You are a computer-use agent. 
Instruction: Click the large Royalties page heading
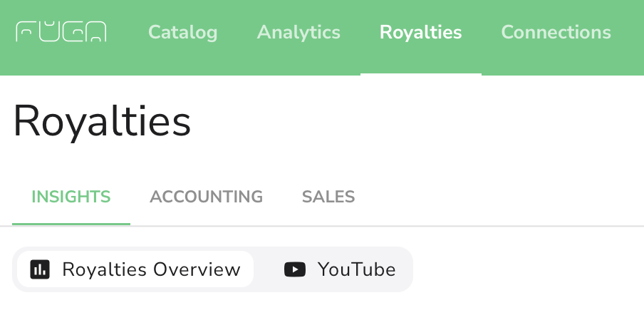[x=102, y=122]
